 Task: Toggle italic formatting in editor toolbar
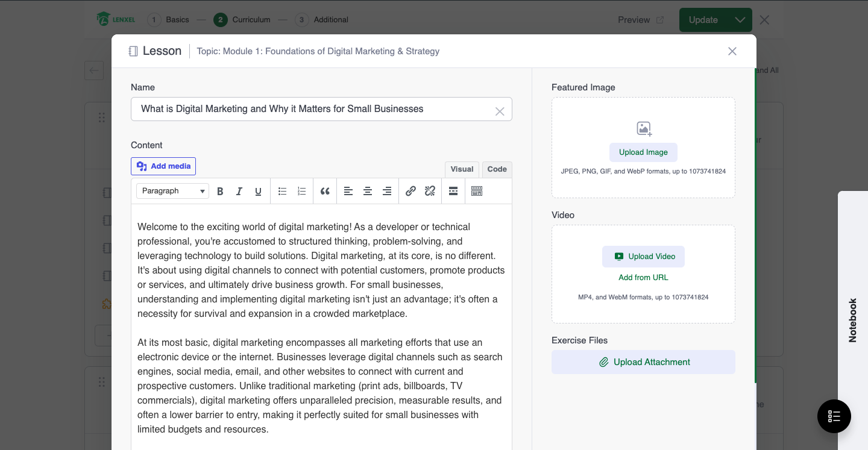click(x=239, y=191)
